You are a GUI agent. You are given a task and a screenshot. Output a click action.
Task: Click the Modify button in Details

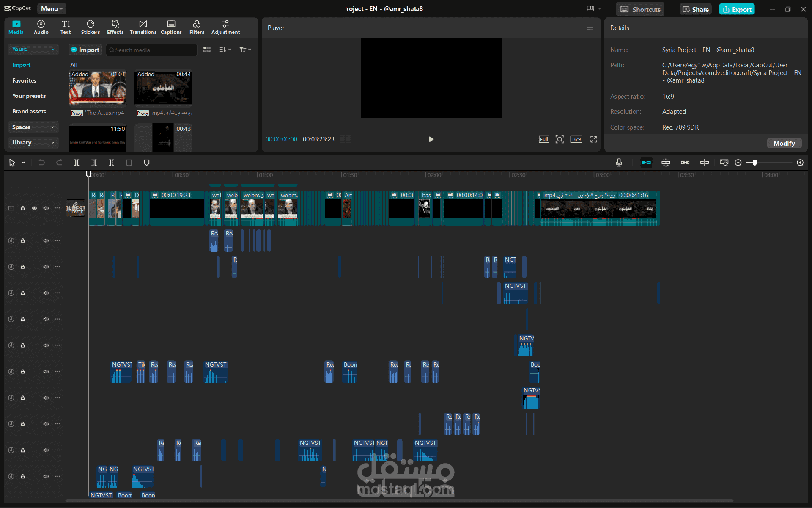[x=784, y=144]
